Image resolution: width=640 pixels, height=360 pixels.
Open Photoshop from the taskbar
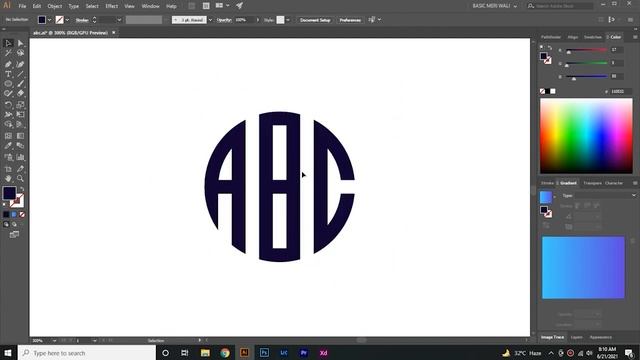click(264, 353)
